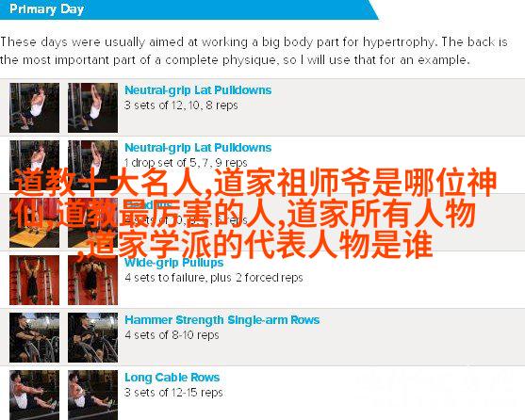525x420 pixels.
Task: Click first thumbnail of first Lat Pulldowns row
Action: 35,107
